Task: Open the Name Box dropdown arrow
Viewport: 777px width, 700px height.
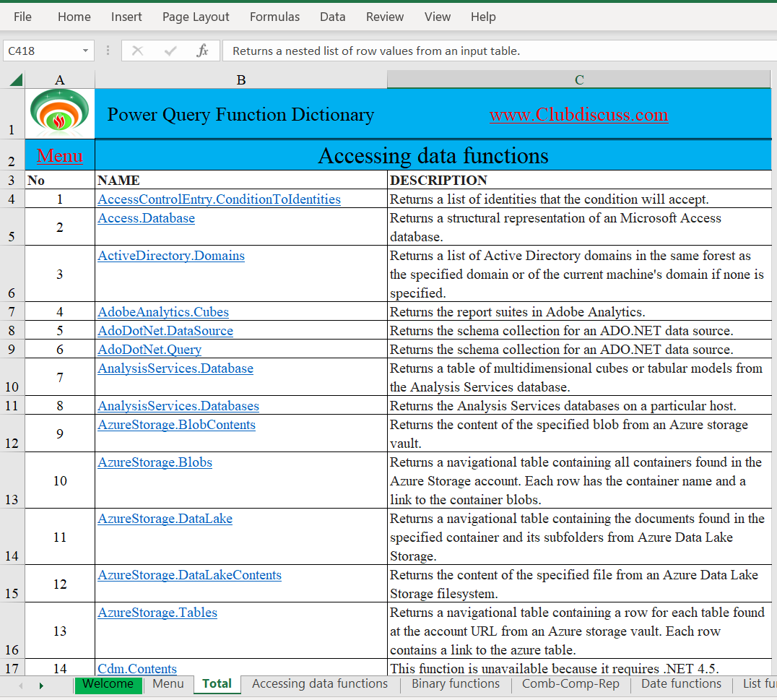Action: 85,51
